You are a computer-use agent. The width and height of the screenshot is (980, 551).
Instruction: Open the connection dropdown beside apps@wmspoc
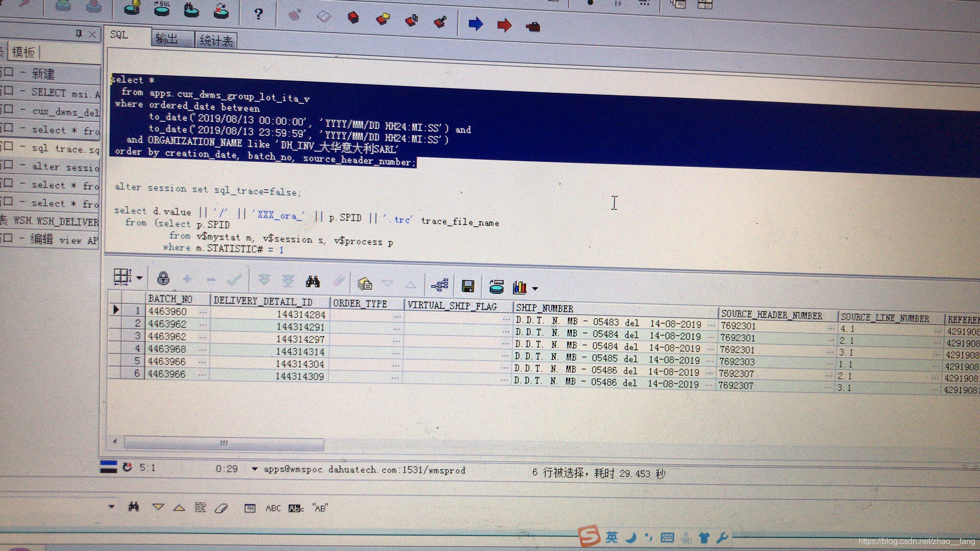[x=254, y=469]
